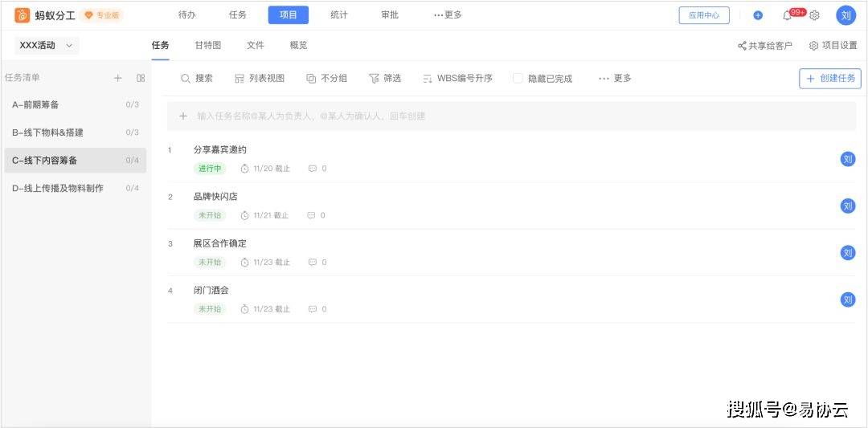The height and width of the screenshot is (428, 868).
Task: Select the C-线下内容筹备 task list
Action: 76,161
